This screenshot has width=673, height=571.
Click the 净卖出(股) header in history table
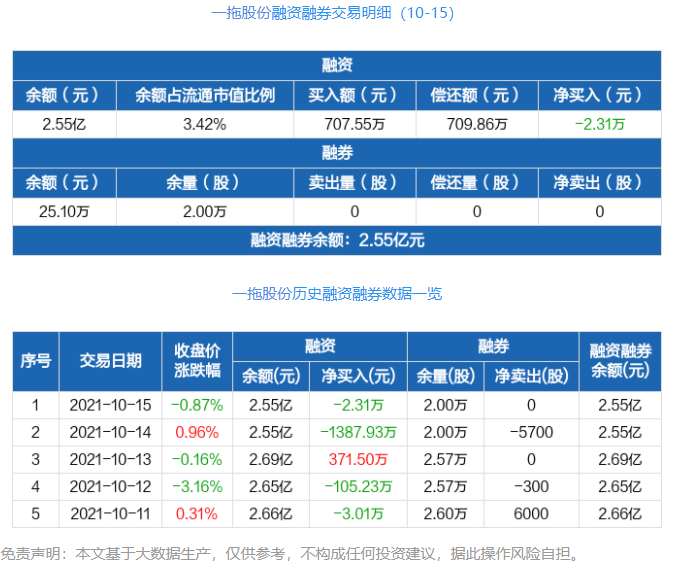(531, 377)
